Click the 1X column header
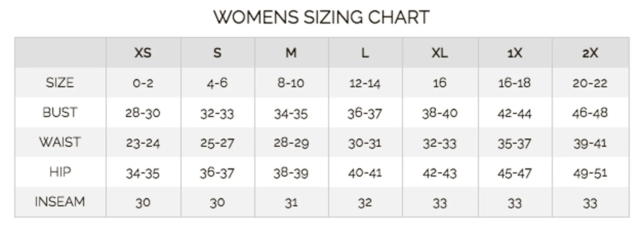The image size is (644, 233). (x=515, y=53)
